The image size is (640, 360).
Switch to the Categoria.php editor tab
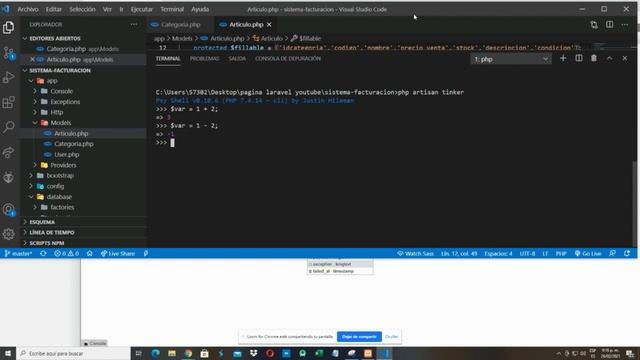click(180, 24)
